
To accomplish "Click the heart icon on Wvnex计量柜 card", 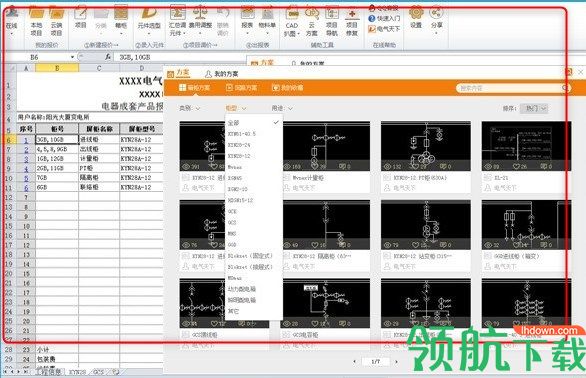I will pyautogui.click(x=315, y=166).
